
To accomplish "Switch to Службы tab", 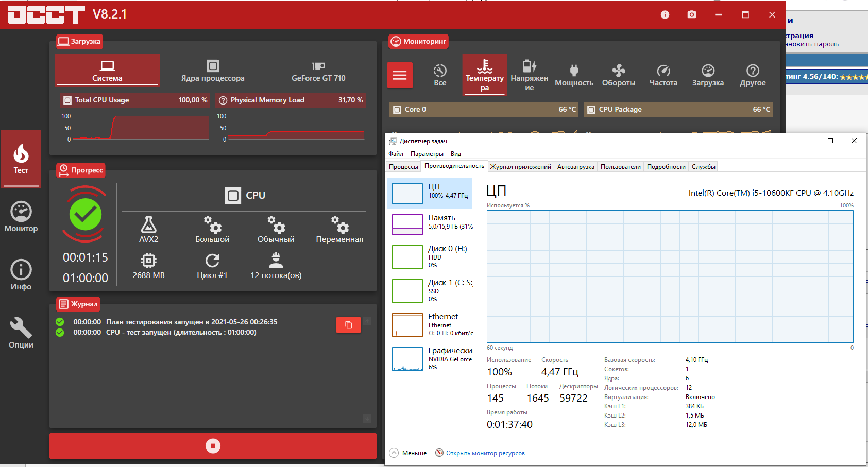I will point(704,167).
